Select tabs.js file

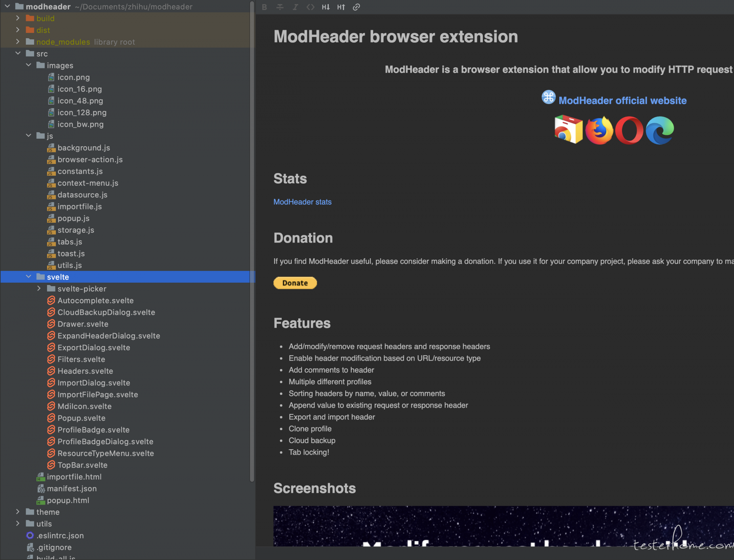tap(65, 242)
